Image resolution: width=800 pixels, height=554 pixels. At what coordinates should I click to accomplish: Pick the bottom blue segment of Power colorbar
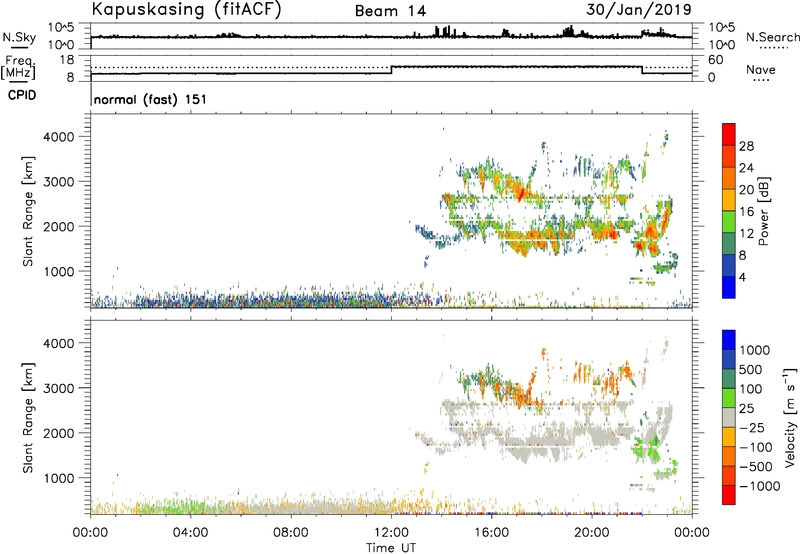pos(729,287)
